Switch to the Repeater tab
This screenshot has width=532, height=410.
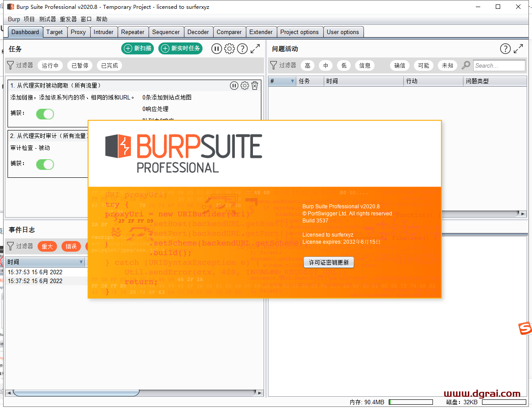133,32
